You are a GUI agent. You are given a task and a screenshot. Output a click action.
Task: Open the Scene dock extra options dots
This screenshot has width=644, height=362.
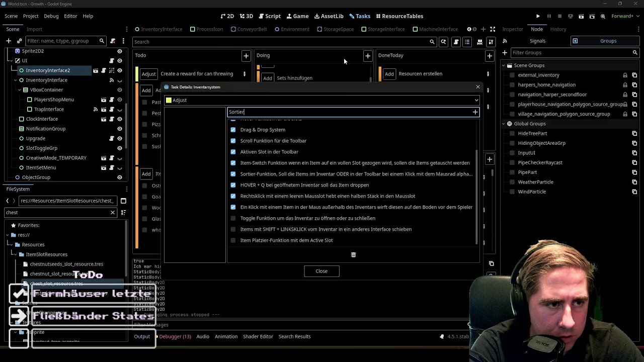coord(123,41)
